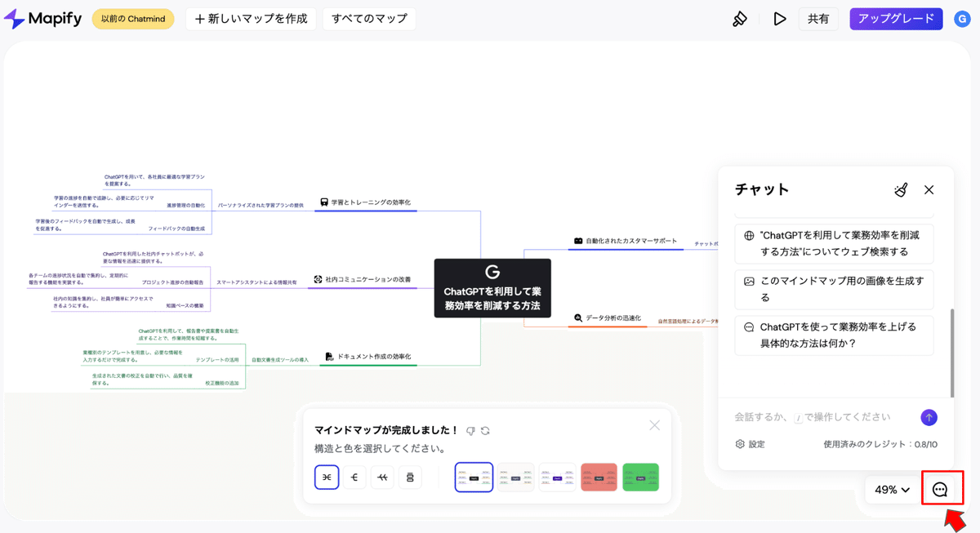This screenshot has height=533, width=980.
Task: Open the 49% zoom level dropdown
Action: [x=891, y=488]
